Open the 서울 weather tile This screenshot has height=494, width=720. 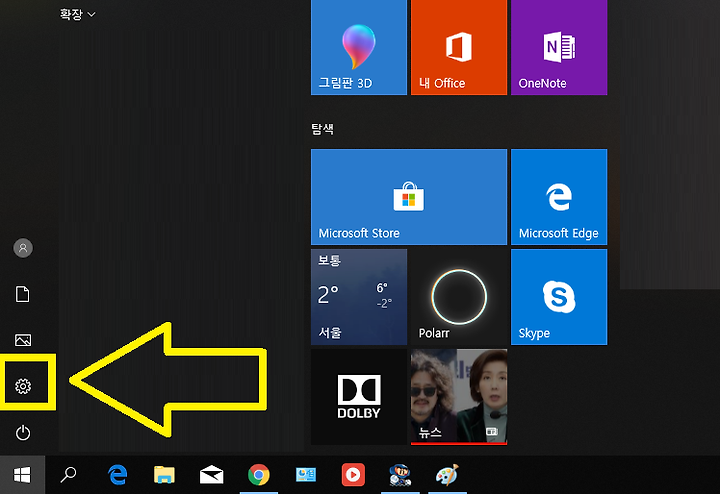(359, 297)
